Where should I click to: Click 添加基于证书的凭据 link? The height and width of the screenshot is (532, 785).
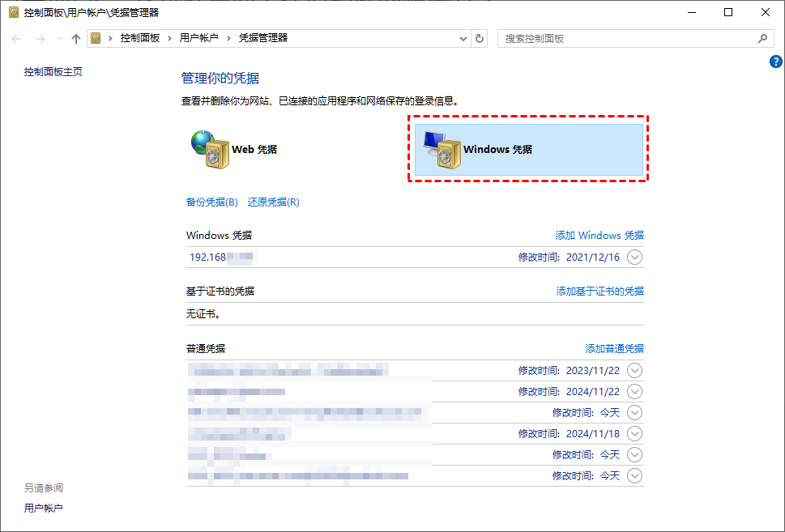599,292
